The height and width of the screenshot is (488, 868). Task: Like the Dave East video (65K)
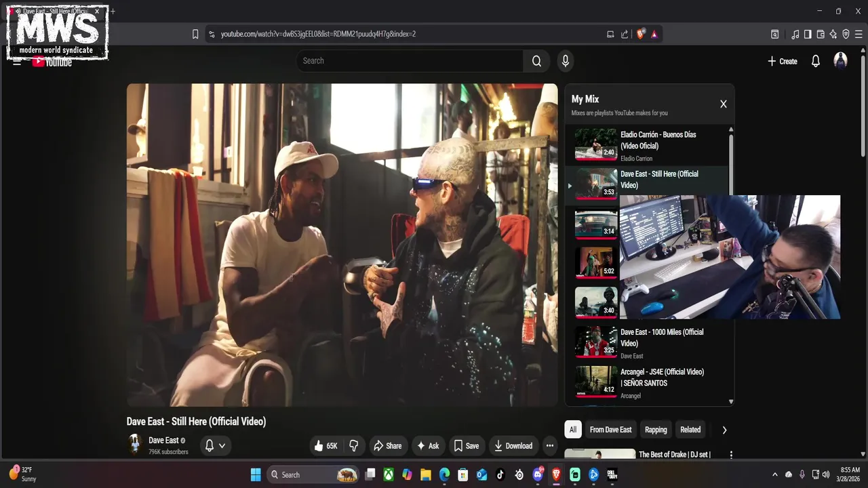(325, 446)
